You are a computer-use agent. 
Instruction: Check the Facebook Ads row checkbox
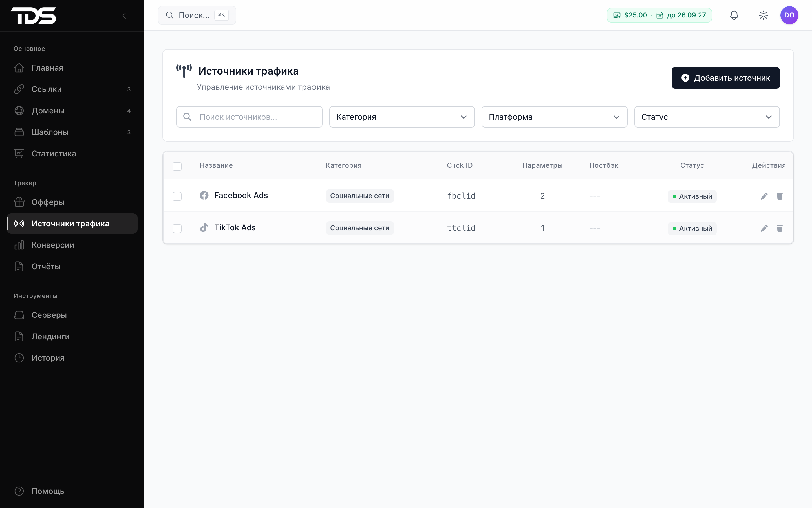(177, 196)
